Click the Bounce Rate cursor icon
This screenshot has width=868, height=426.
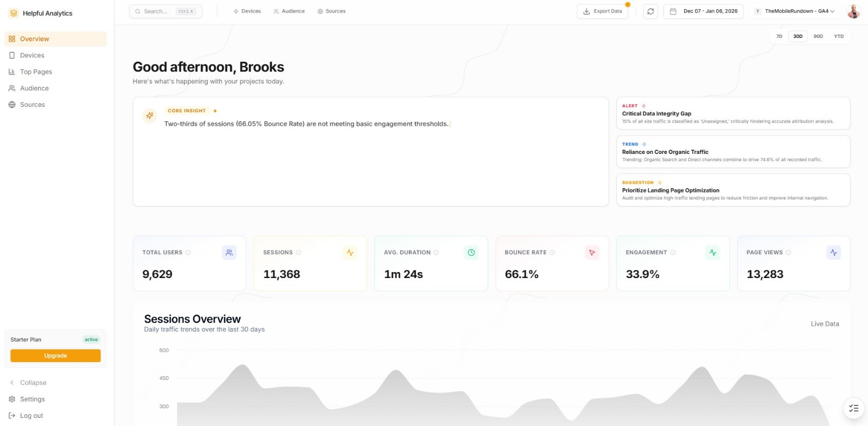(592, 253)
